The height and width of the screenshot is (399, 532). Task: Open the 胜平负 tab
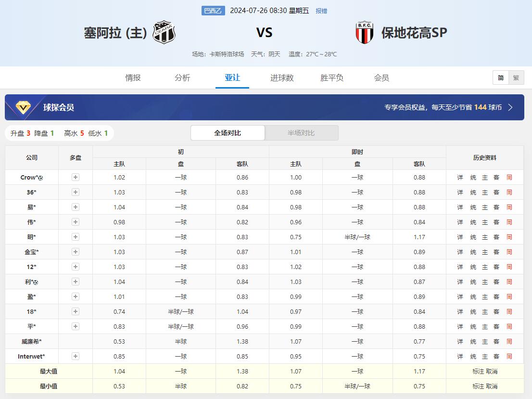coord(332,78)
